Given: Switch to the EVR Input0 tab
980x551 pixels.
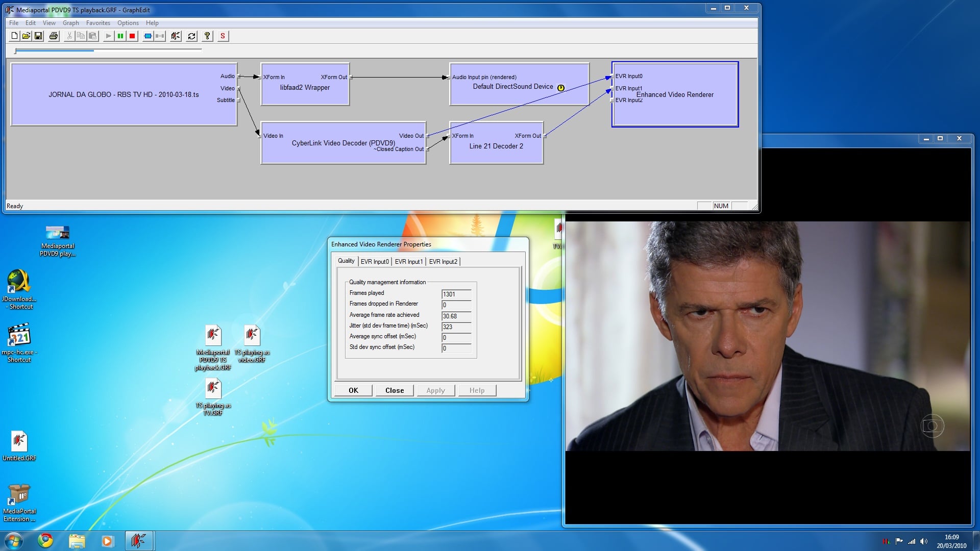Looking at the screenshot, I should [x=375, y=262].
